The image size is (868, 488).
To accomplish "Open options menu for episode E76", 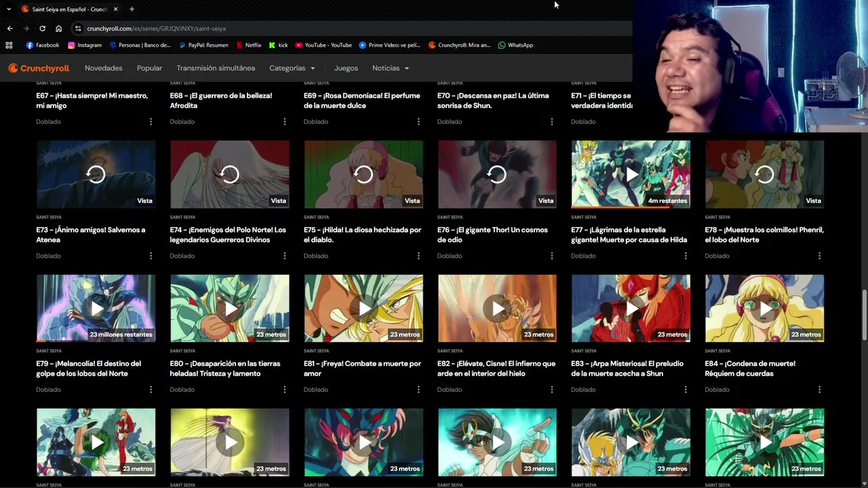I will [x=551, y=256].
